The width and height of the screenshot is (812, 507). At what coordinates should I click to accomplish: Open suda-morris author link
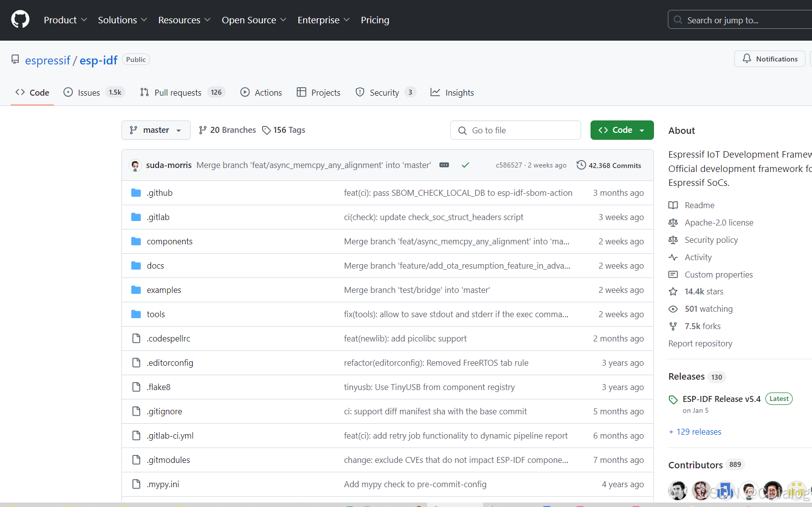click(x=168, y=165)
